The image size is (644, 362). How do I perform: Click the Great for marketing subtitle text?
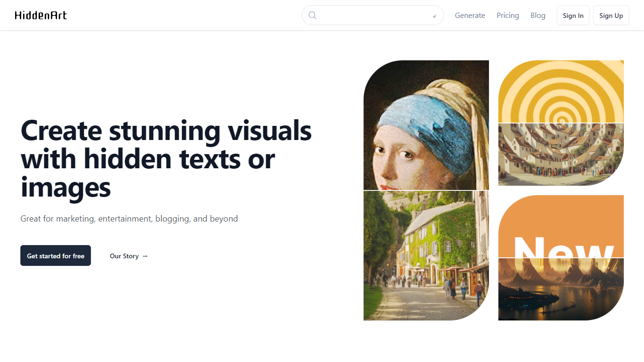click(129, 219)
